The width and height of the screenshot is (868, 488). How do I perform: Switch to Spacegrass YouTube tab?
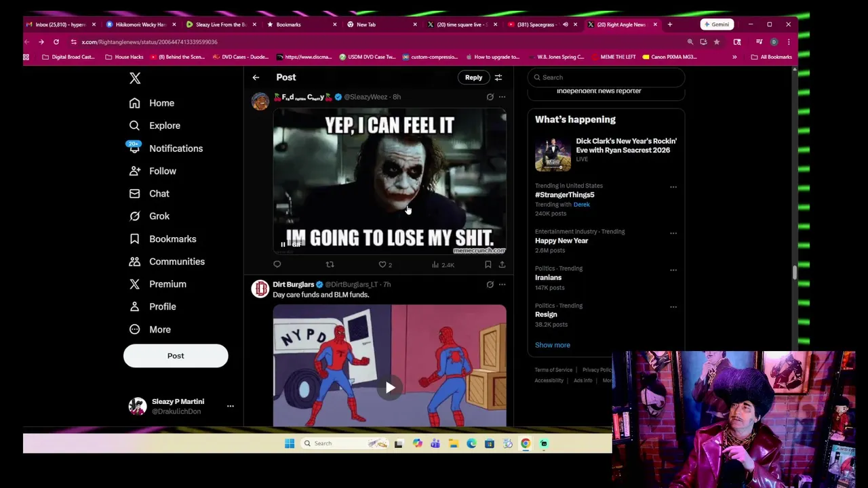click(542, 24)
